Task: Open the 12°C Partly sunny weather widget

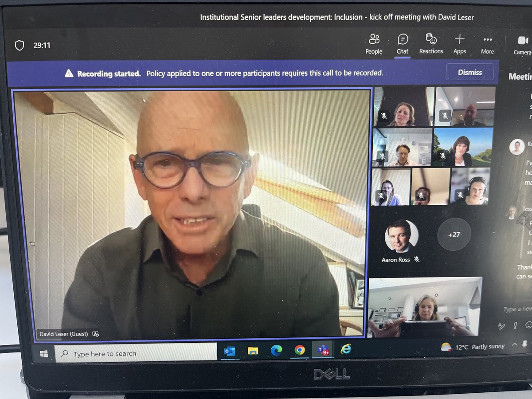Action: click(x=473, y=347)
